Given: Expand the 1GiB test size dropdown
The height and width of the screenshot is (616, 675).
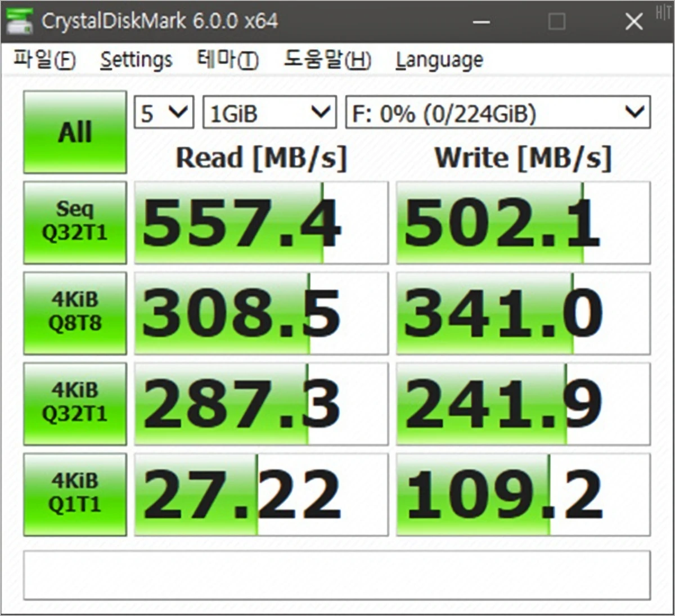Looking at the screenshot, I should point(269,113).
